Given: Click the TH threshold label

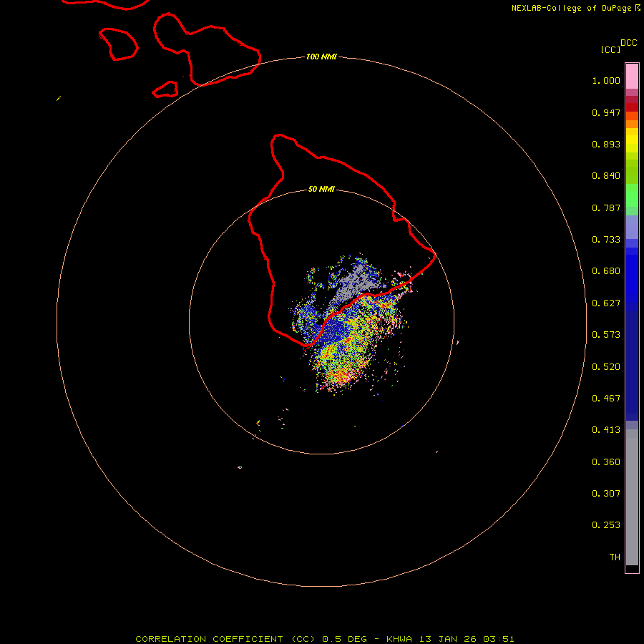Looking at the screenshot, I should (615, 557).
